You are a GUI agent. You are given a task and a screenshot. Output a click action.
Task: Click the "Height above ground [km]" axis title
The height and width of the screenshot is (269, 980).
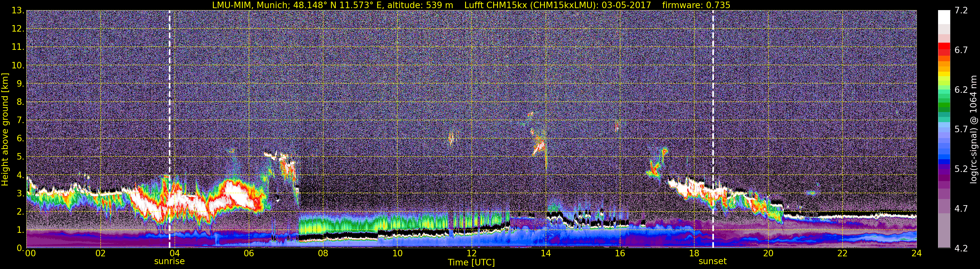(x=5, y=130)
